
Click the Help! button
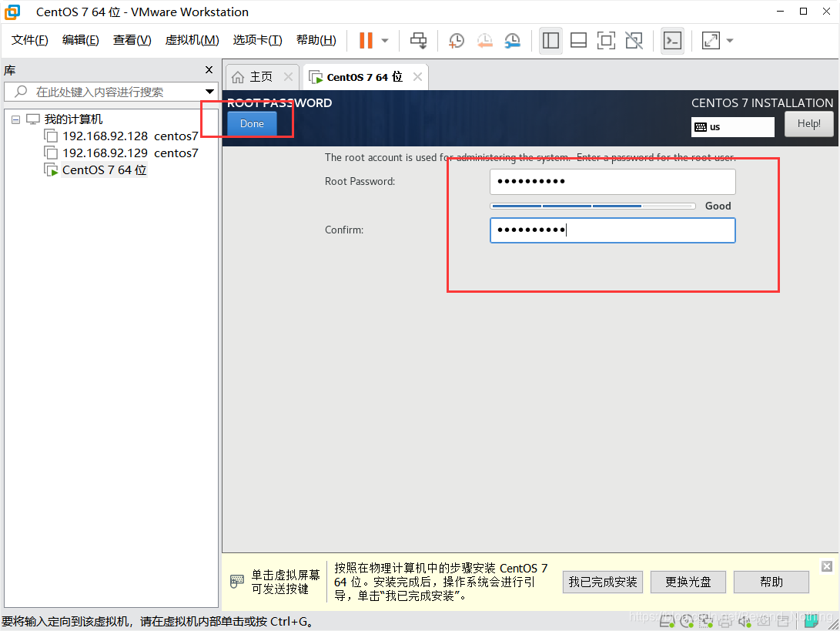[x=809, y=124]
